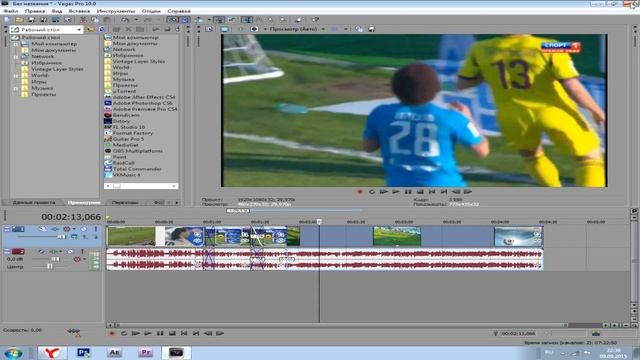Image resolution: width=640 pixels, height=360 pixels.
Task: Toggle mute on the video track
Action: 84,229
